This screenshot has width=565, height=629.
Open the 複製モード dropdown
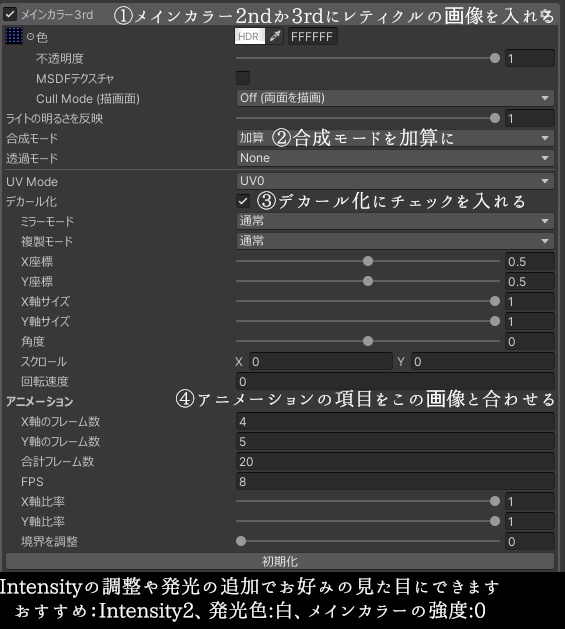pos(395,241)
